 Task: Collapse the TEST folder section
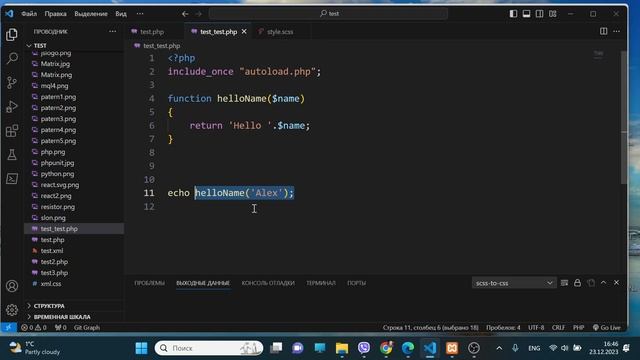[x=73, y=46]
